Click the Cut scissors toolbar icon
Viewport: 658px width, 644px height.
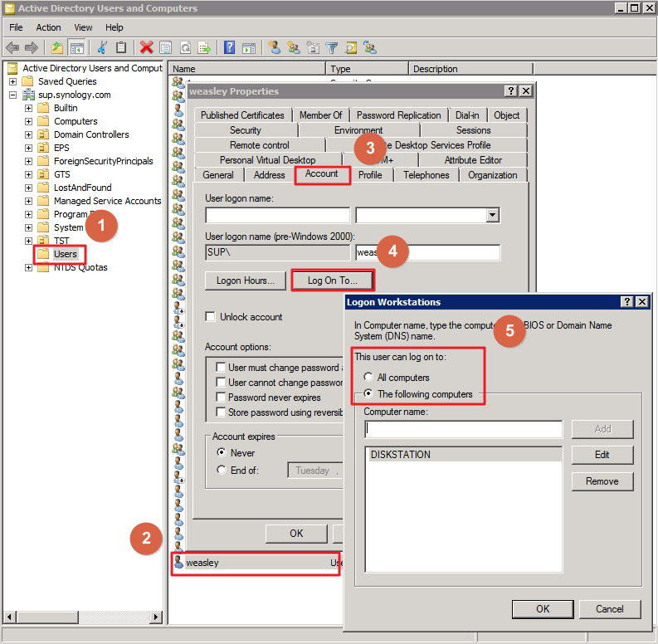point(103,48)
